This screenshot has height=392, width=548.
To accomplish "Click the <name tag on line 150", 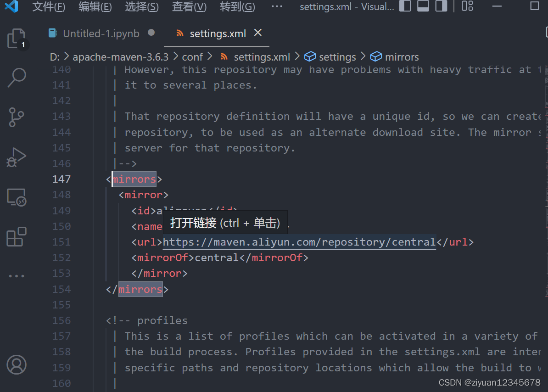I will (147, 226).
